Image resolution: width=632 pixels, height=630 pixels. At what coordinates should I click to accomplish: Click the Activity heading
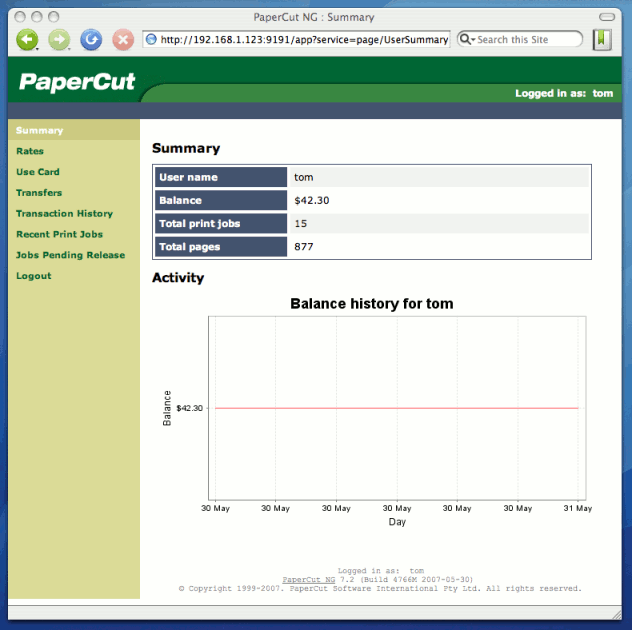pyautogui.click(x=178, y=277)
